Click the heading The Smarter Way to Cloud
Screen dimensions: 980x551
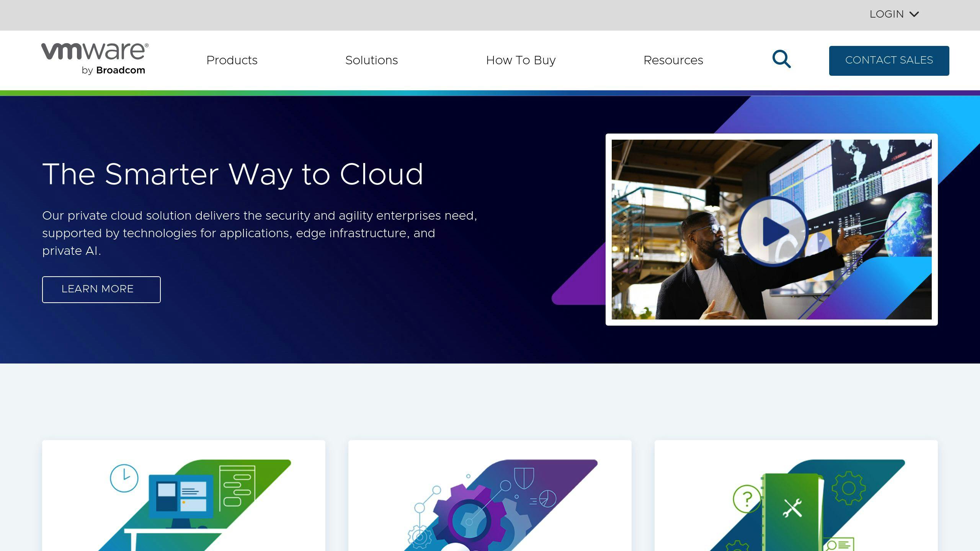233,174
